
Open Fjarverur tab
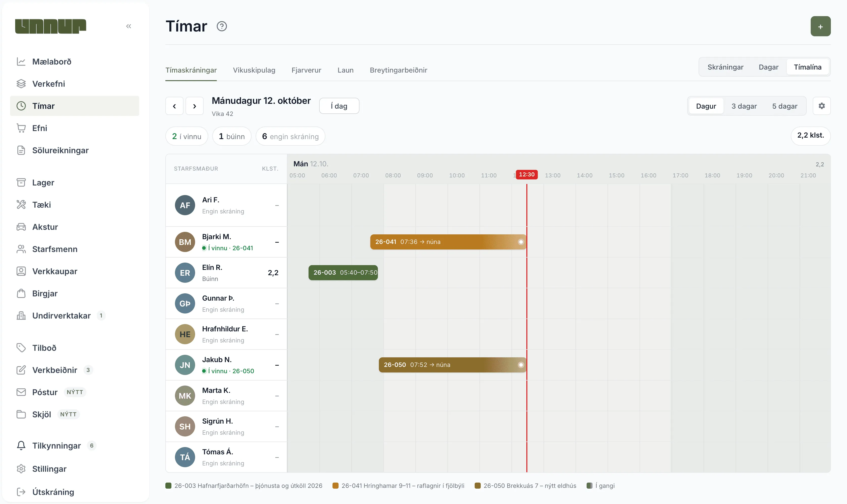pyautogui.click(x=306, y=70)
